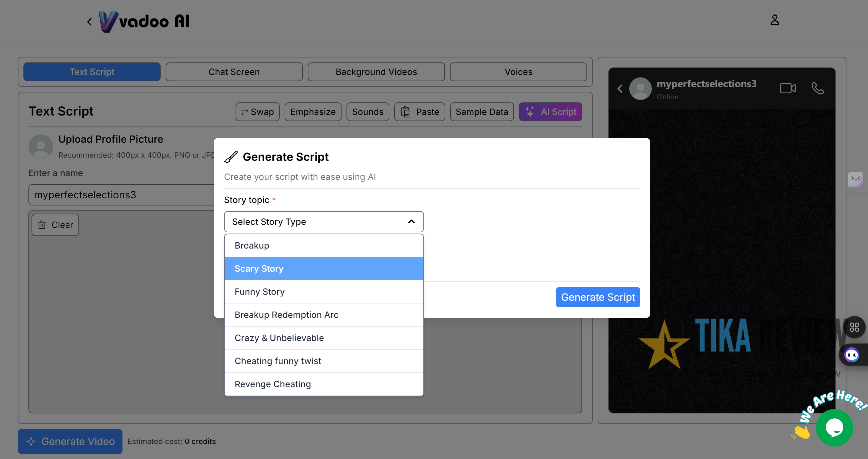Pick Breakup Redemption Arc option
This screenshot has height=459, width=868.
click(324, 315)
